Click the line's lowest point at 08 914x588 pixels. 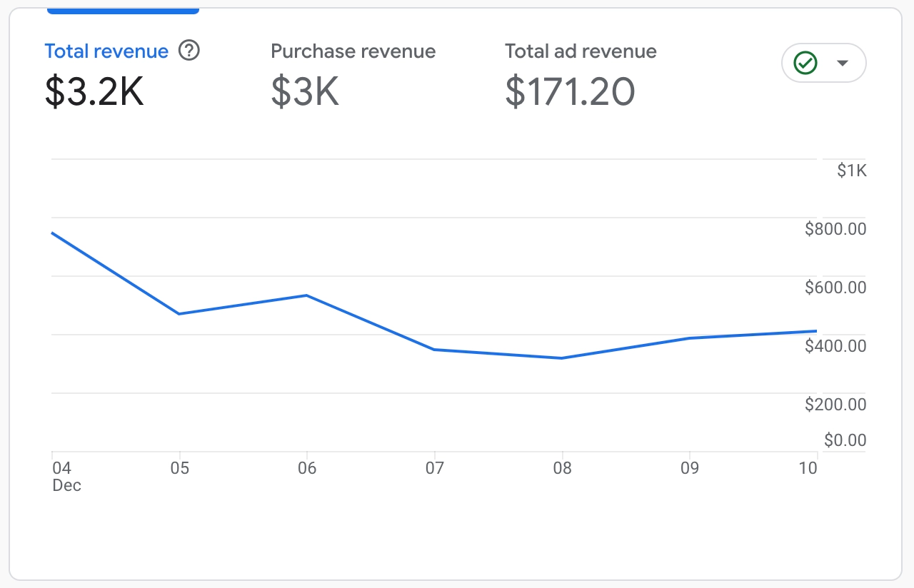click(x=562, y=358)
